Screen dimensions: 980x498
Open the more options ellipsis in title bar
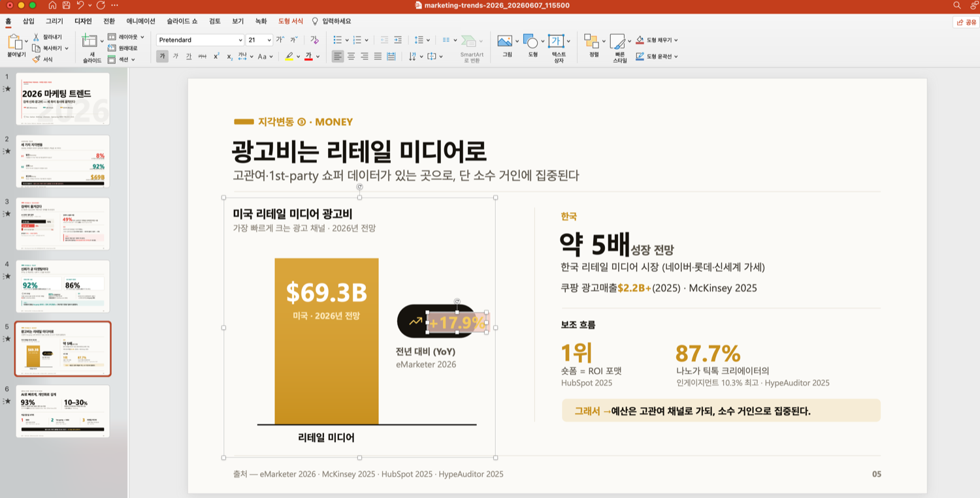tap(115, 5)
